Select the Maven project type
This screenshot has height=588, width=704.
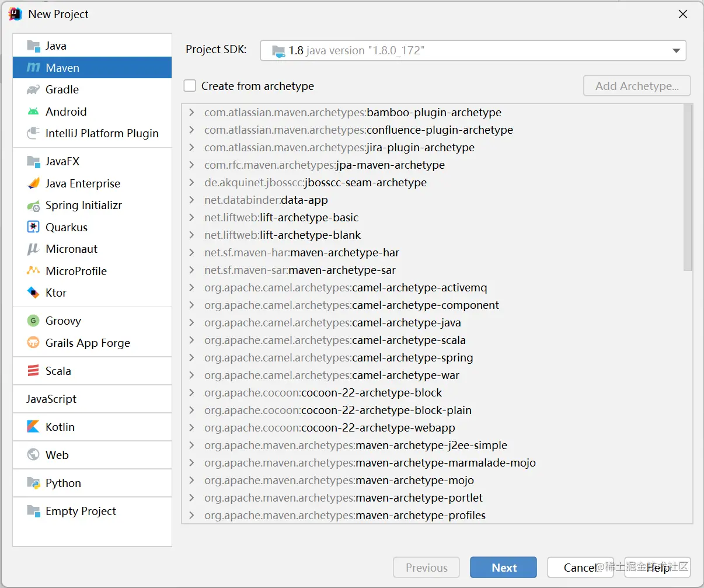tap(92, 68)
